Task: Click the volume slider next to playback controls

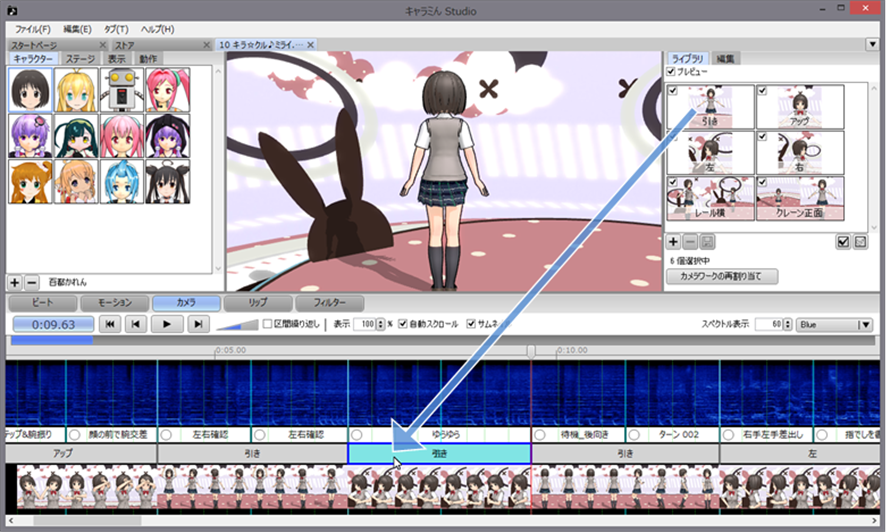Action: pos(236,325)
